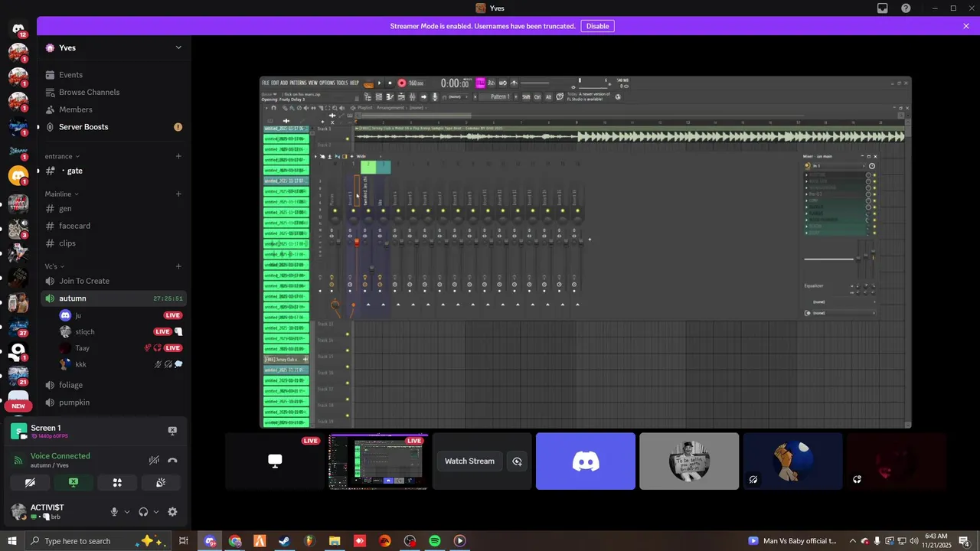This screenshot has height=551, width=980.
Task: Click server icon with 37 badge
Action: (18, 325)
